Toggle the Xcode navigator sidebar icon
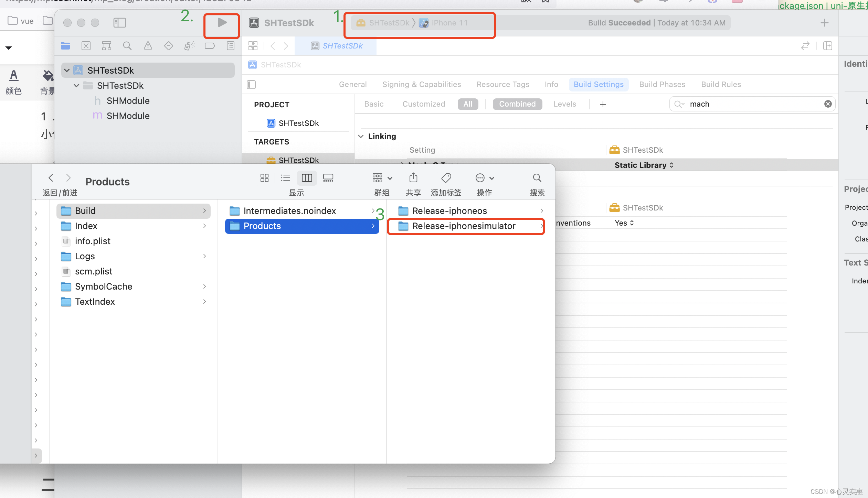 point(119,23)
